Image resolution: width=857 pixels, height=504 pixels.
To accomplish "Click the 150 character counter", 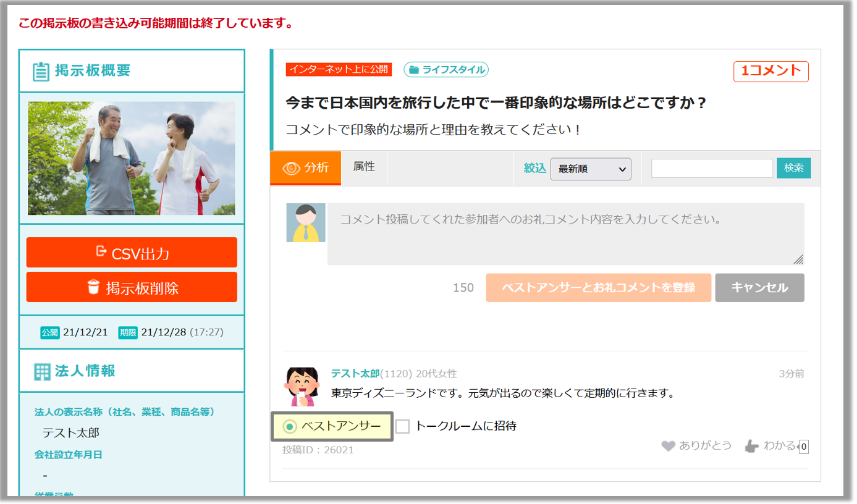I will coord(463,288).
